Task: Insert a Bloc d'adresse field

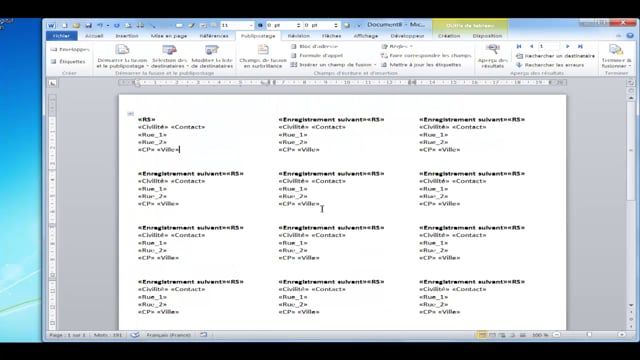Action: (315, 47)
